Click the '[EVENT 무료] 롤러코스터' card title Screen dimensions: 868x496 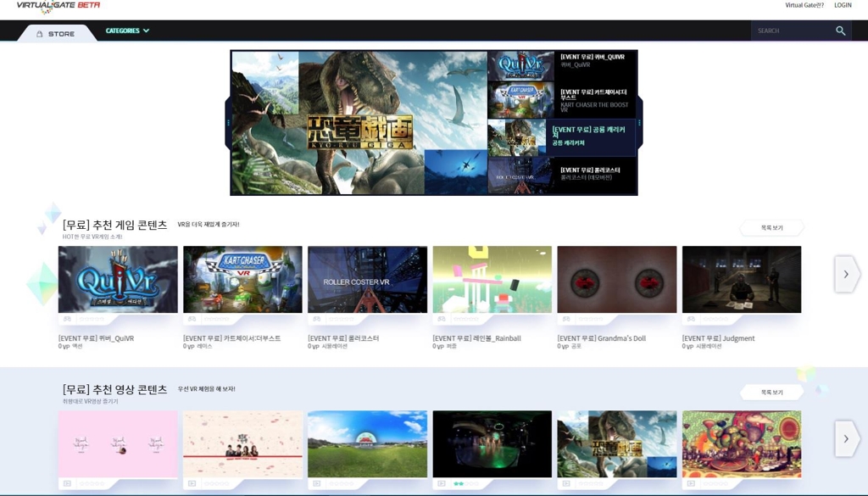pos(343,338)
